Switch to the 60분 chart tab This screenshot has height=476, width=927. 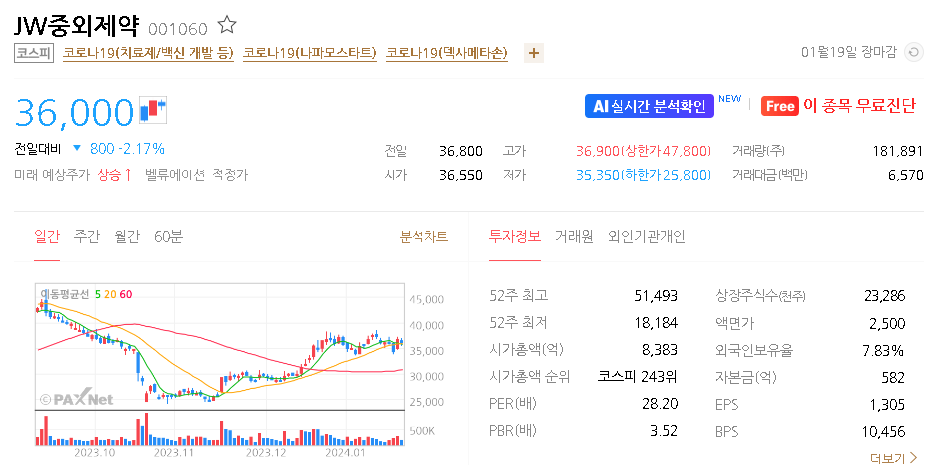(x=168, y=237)
